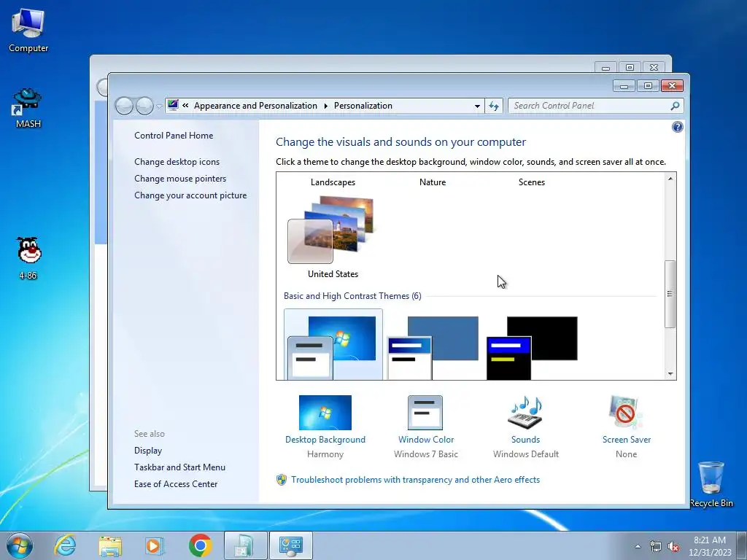Image resolution: width=747 pixels, height=560 pixels.
Task: Click the Personalization Control Panel taskbar button
Action: pyautogui.click(x=291, y=545)
